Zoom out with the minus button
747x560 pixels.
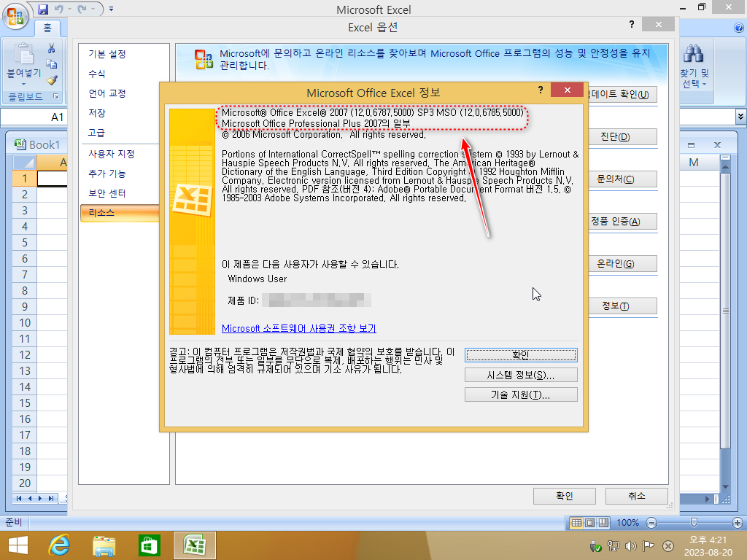click(x=651, y=523)
